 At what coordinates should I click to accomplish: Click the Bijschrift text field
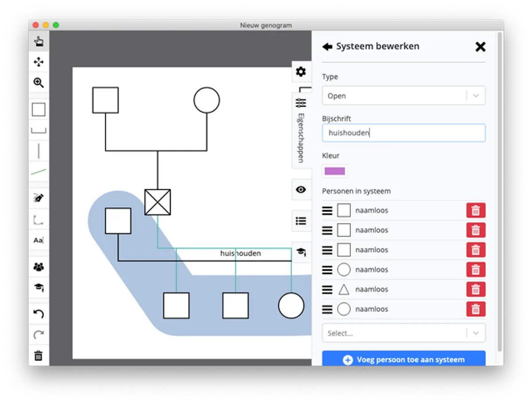tap(403, 133)
